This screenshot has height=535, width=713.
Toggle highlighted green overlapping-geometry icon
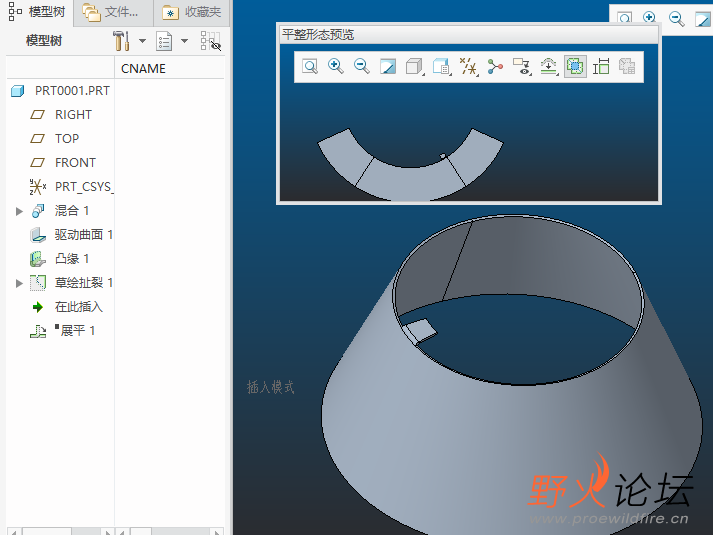click(x=575, y=67)
